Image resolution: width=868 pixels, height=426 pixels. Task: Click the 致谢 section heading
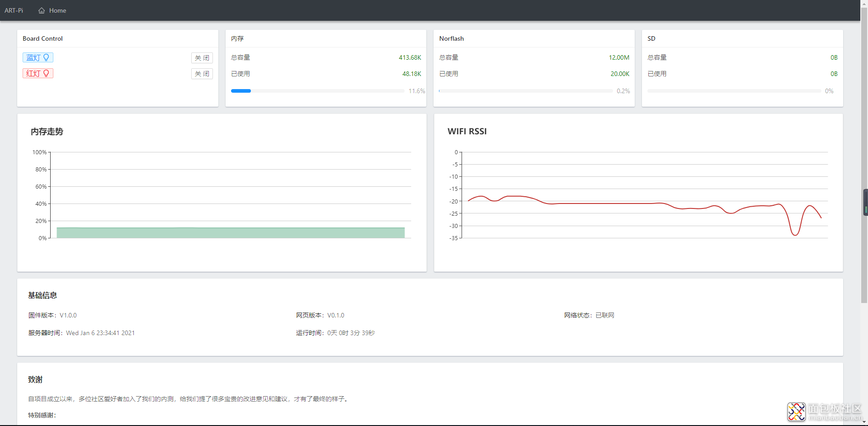tap(35, 379)
